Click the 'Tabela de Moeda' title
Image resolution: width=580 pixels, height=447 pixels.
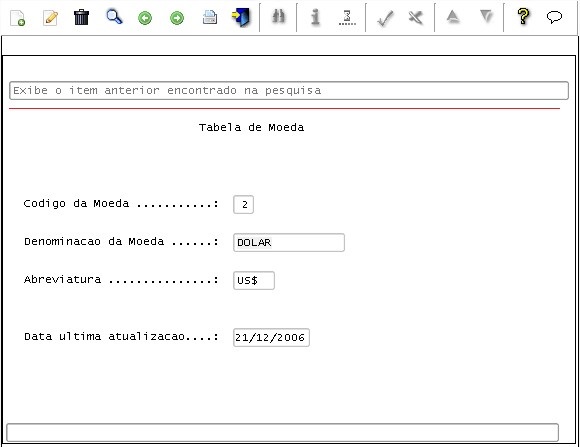click(252, 127)
